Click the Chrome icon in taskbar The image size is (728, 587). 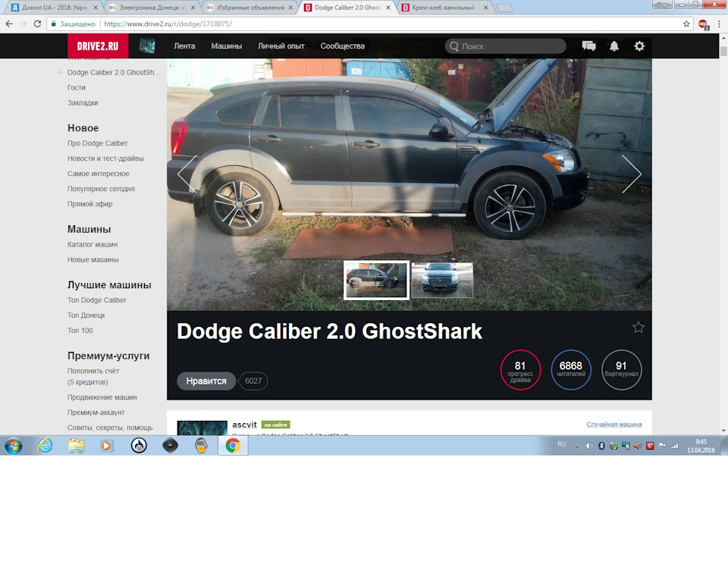click(233, 446)
